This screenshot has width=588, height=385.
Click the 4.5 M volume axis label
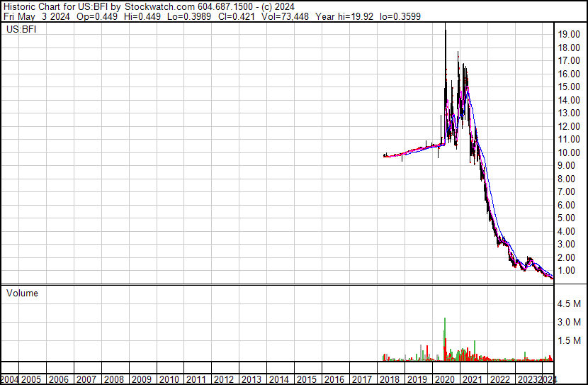570,303
